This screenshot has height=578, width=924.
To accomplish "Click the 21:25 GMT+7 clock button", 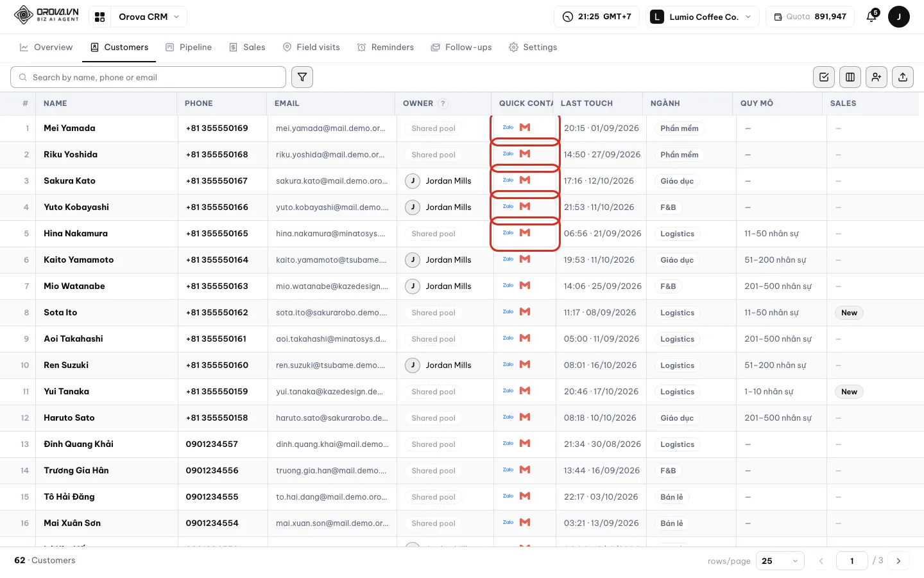I will point(597,17).
